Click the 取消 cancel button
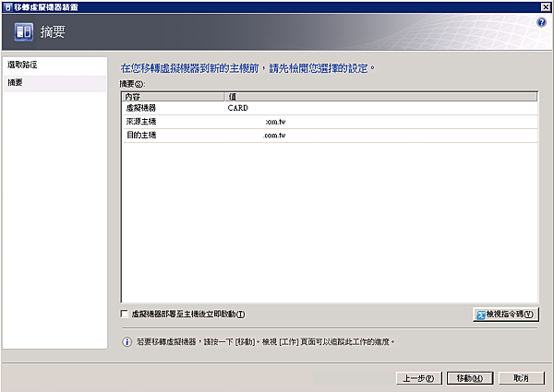The height and width of the screenshot is (392, 554). tap(521, 378)
